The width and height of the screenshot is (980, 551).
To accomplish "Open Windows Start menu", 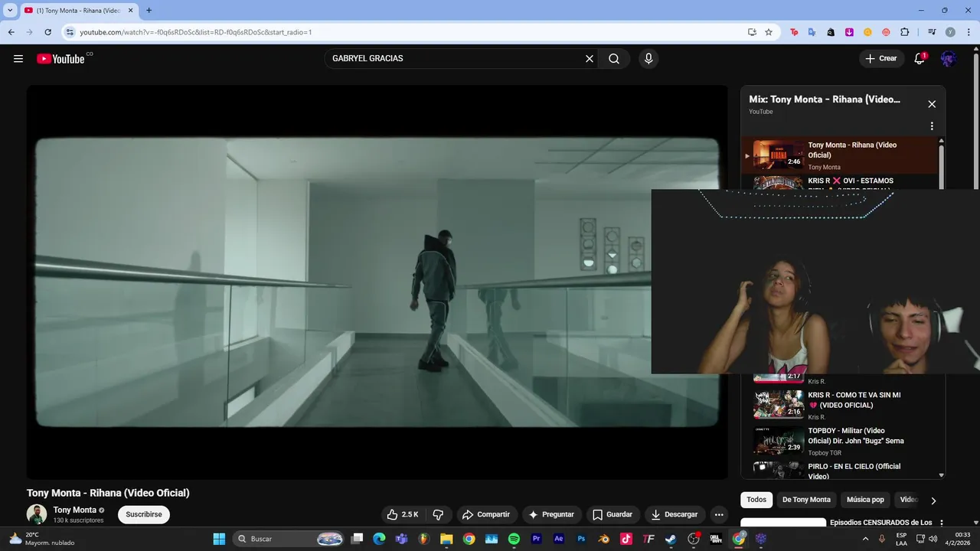I will (x=219, y=539).
